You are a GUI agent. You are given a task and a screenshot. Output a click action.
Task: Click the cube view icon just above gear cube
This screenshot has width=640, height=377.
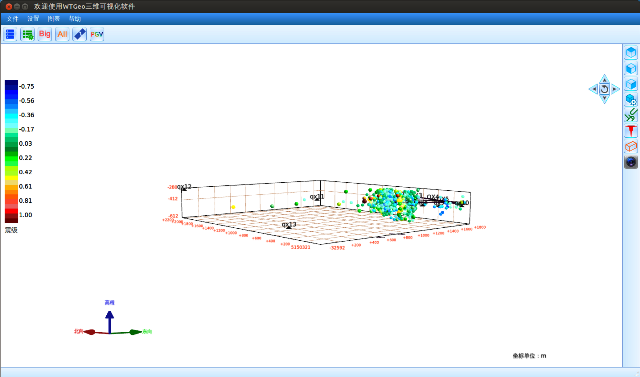coord(631,84)
